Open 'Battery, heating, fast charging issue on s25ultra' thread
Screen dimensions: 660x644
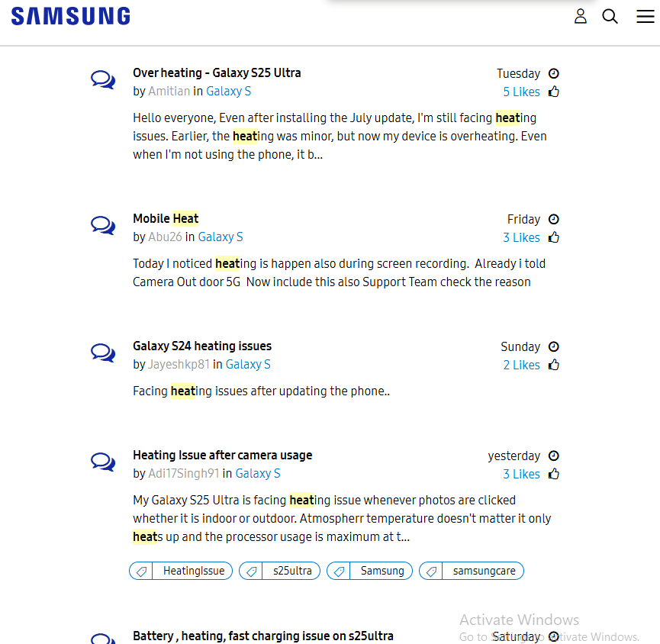263,636
